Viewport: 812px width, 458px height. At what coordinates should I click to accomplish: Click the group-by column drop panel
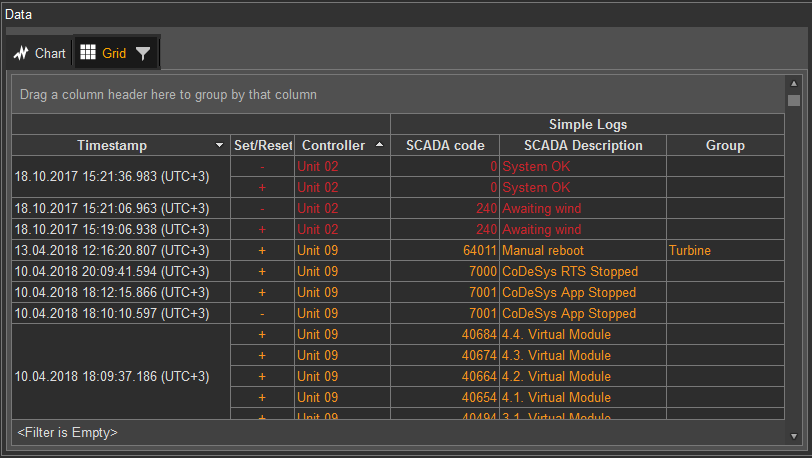tap(398, 95)
